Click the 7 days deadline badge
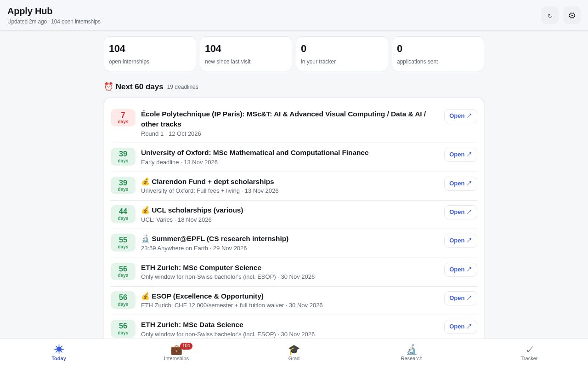This screenshot has height=368, width=588. [x=123, y=118]
